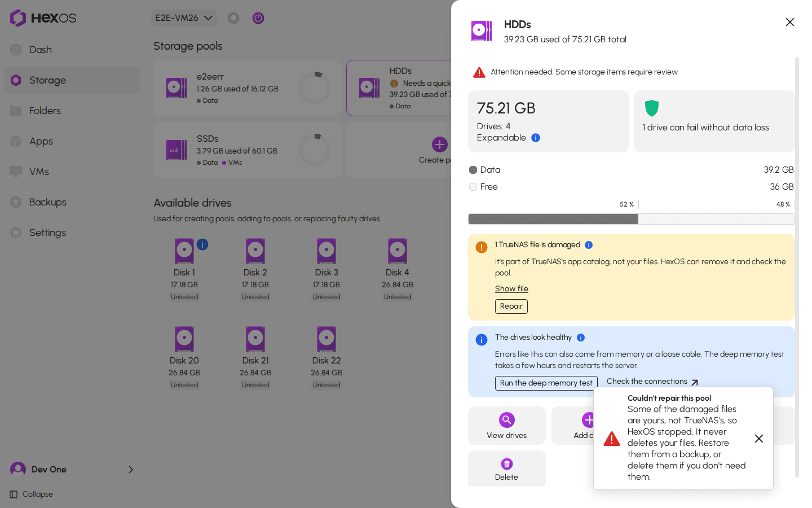812x508 pixels.
Task: Open the Apps section
Action: (72, 141)
